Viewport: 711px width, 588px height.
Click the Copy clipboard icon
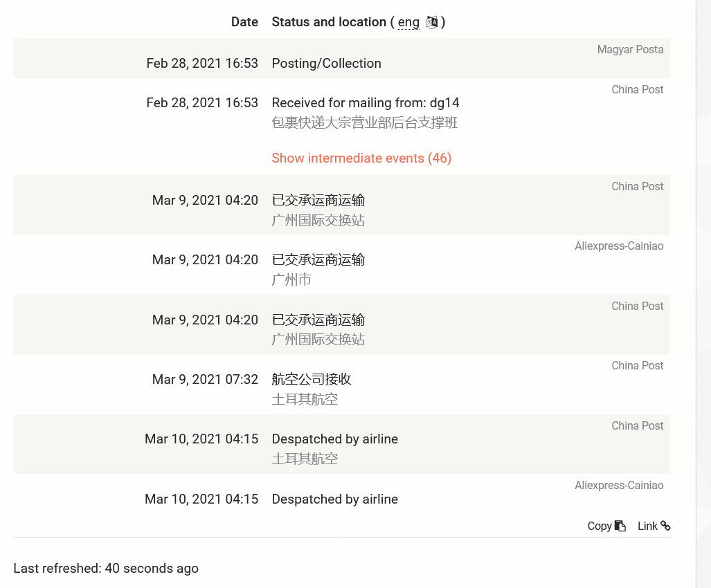[620, 526]
